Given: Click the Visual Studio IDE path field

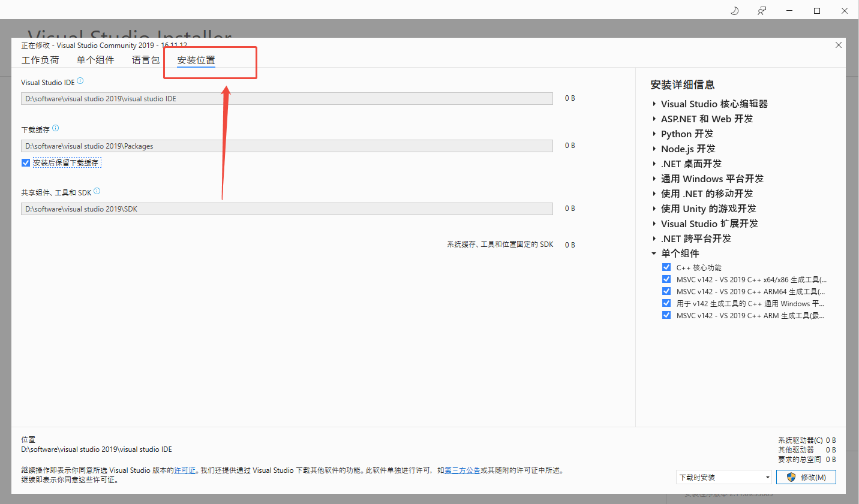Looking at the screenshot, I should 287,99.
